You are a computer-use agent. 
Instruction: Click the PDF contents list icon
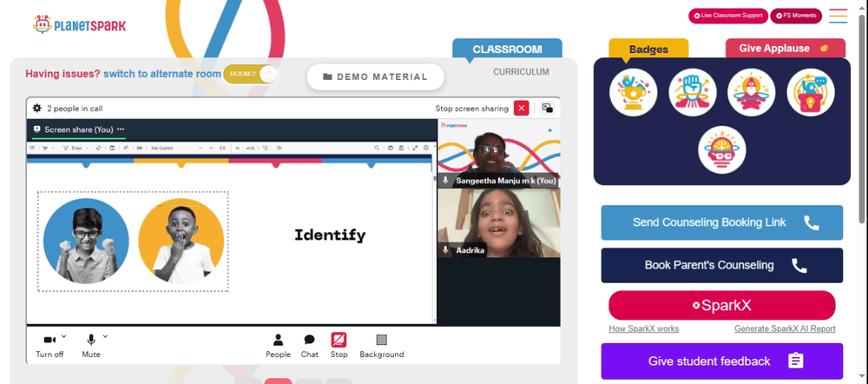click(32, 148)
